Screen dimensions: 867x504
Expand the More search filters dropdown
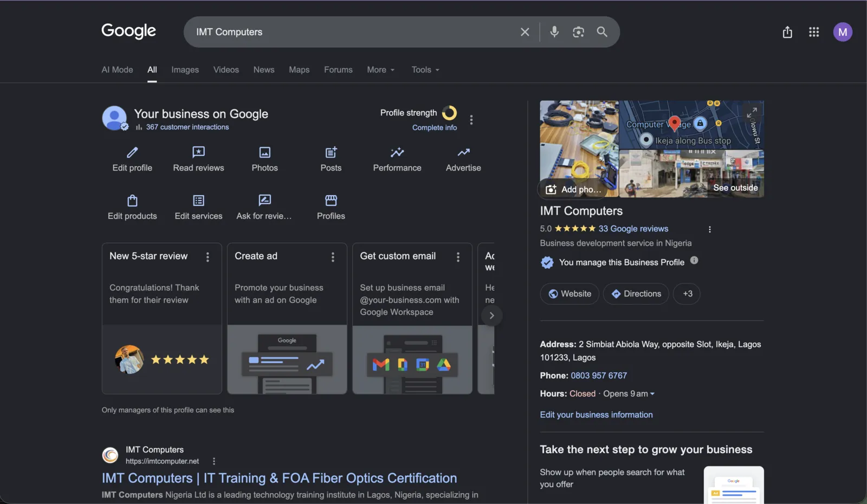(381, 70)
